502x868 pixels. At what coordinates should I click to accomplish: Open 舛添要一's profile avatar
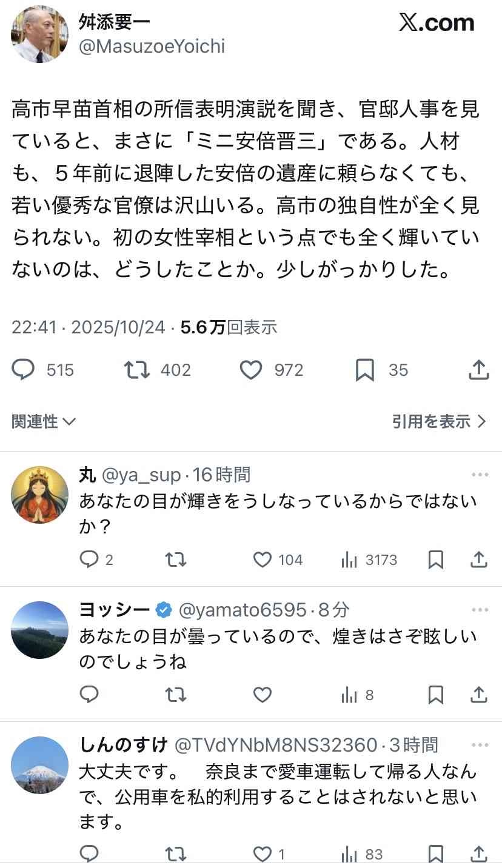click(39, 35)
